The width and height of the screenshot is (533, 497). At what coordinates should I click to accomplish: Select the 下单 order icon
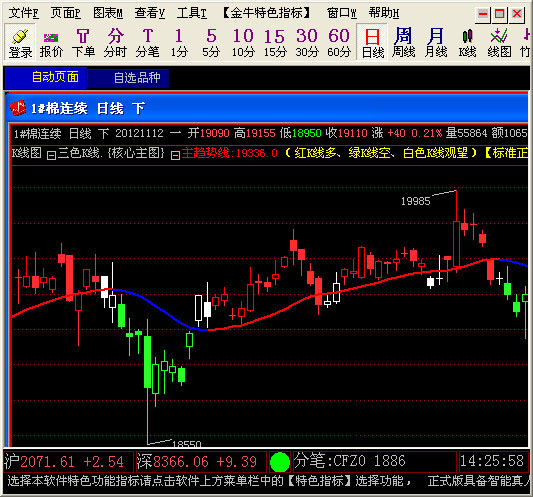(83, 42)
